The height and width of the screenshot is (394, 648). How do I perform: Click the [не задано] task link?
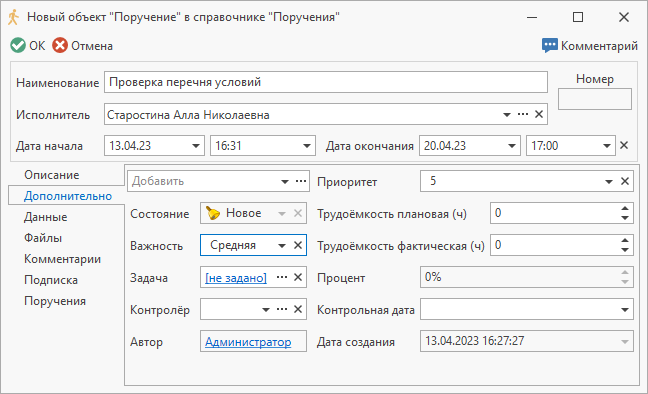(x=236, y=278)
